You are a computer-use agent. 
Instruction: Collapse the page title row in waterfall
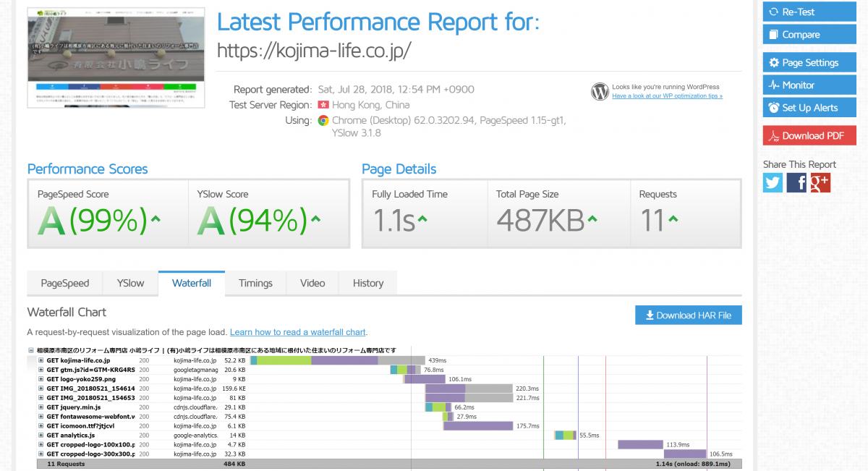tap(30, 350)
